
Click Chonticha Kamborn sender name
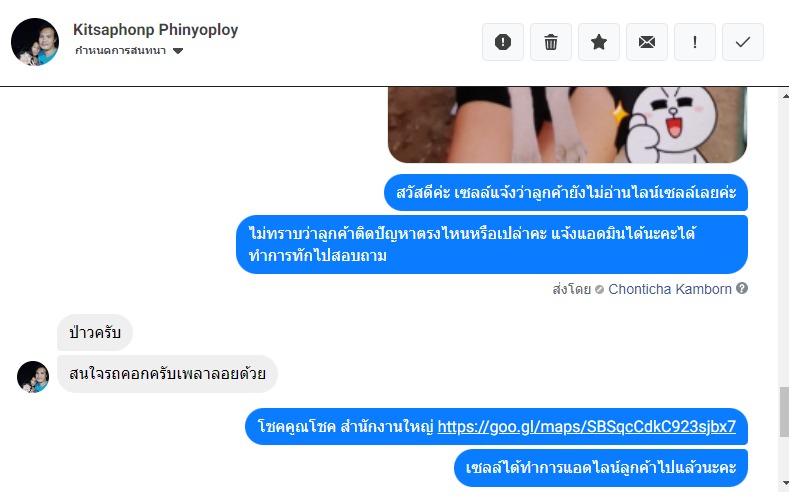670,289
